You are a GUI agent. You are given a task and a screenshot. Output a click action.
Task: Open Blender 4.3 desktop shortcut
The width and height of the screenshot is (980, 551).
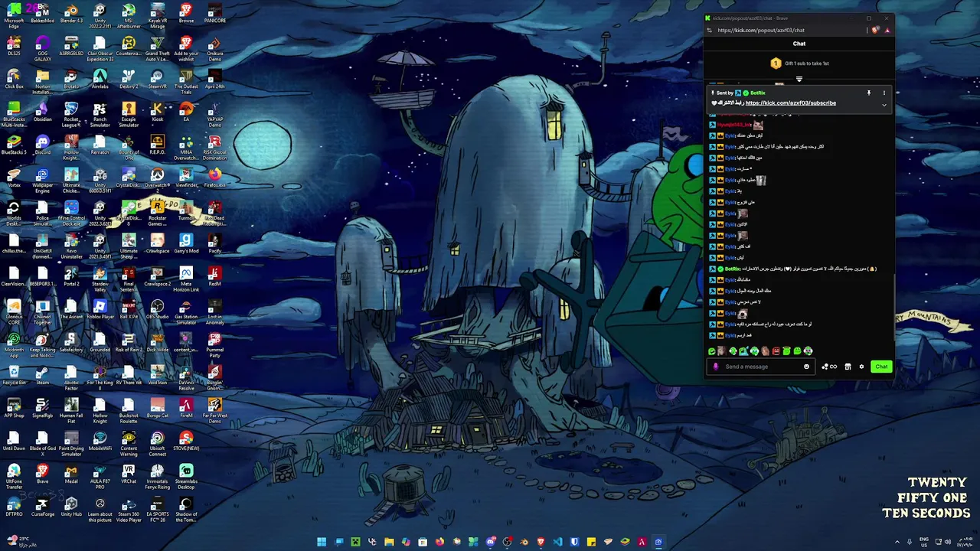tap(71, 14)
